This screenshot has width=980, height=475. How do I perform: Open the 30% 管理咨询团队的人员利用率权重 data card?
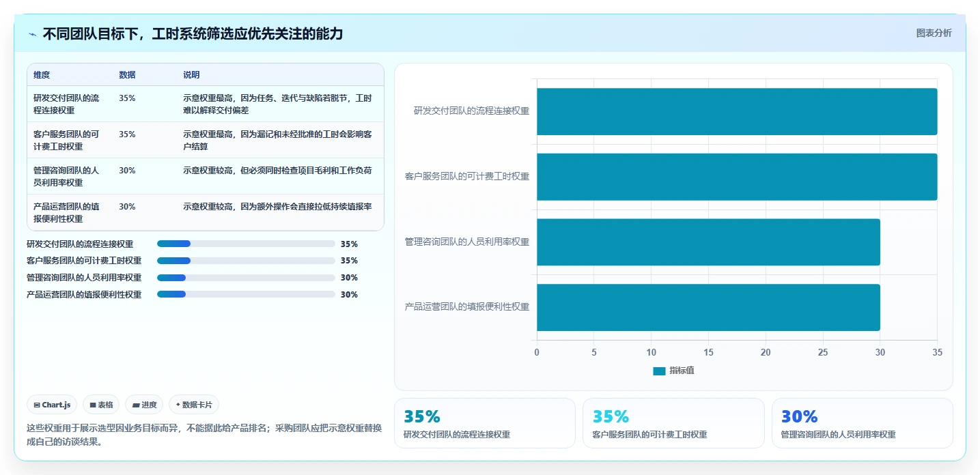tap(862, 423)
